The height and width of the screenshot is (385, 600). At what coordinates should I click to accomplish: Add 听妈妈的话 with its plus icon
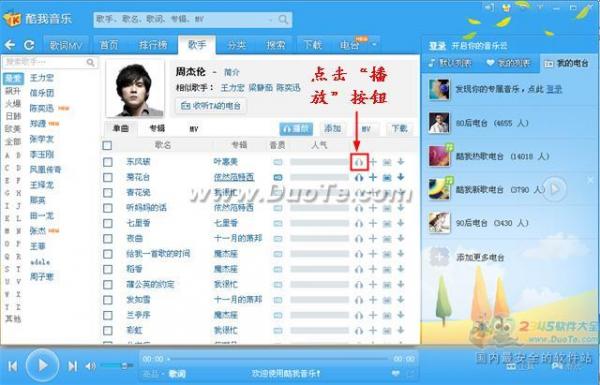(x=373, y=208)
